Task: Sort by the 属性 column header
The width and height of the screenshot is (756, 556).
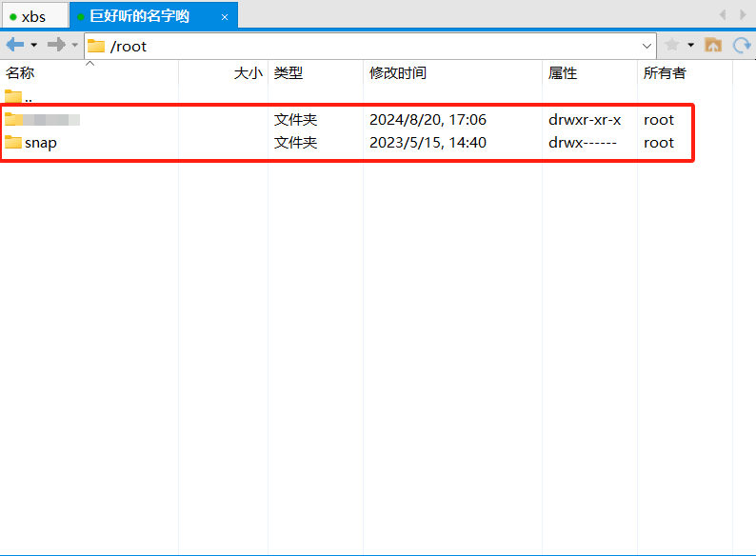Action: [589, 72]
